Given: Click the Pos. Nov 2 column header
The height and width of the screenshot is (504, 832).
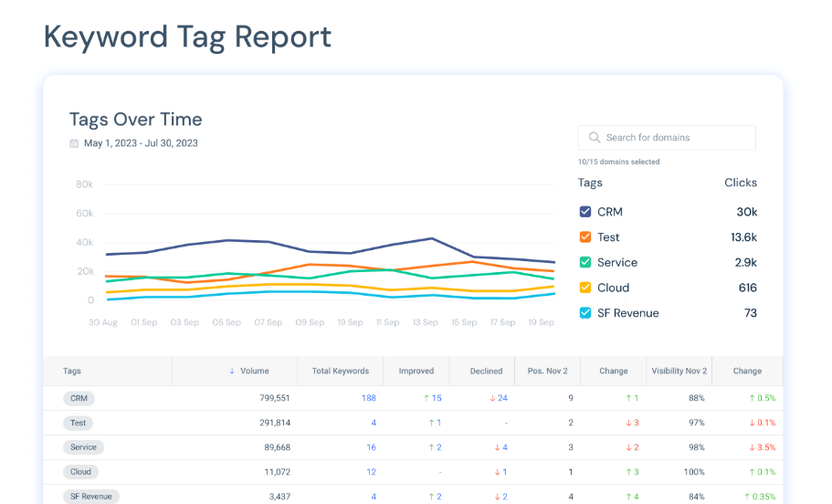Looking at the screenshot, I should pos(547,372).
